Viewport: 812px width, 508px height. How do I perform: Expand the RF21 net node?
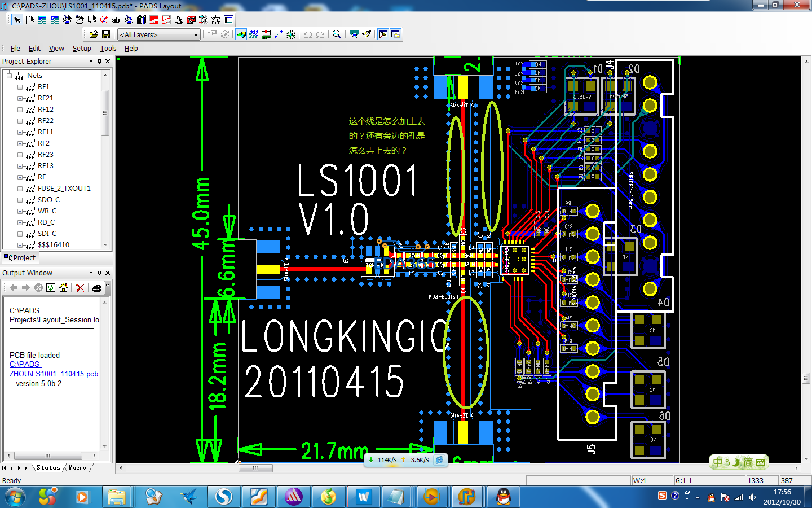(20, 98)
